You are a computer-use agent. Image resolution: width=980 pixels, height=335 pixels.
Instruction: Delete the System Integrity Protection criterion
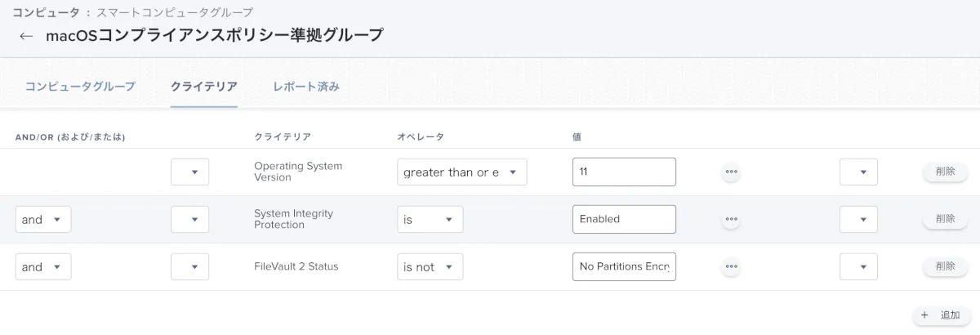tap(945, 219)
